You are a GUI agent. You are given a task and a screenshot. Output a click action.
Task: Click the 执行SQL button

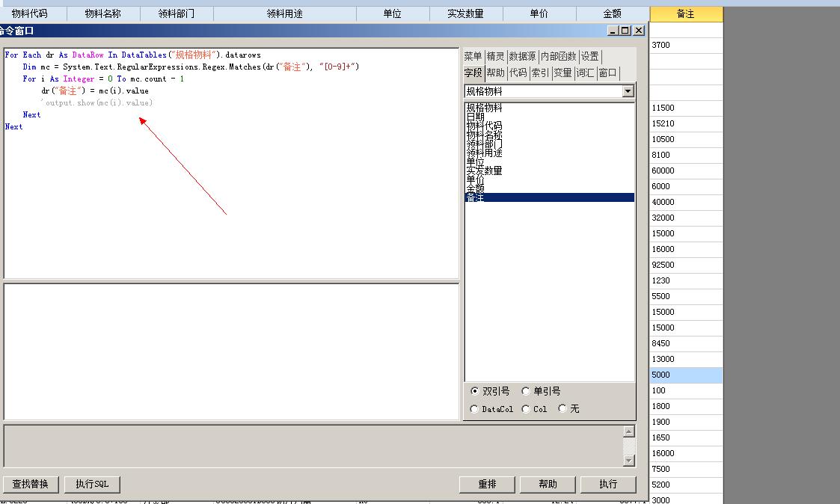coord(92,484)
